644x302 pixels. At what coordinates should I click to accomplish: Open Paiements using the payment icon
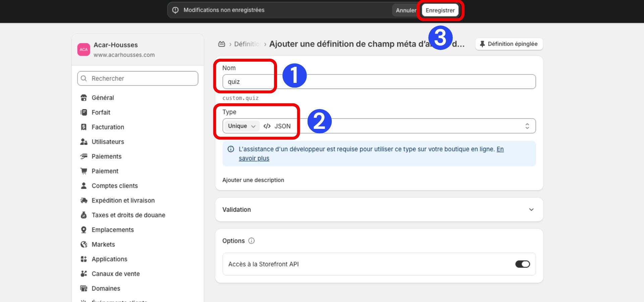pyautogui.click(x=84, y=156)
